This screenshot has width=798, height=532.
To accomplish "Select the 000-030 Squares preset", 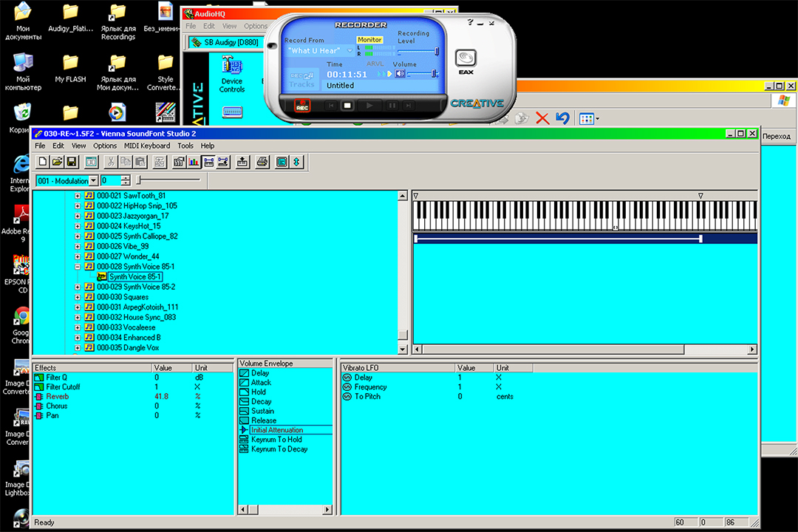I will 123,297.
